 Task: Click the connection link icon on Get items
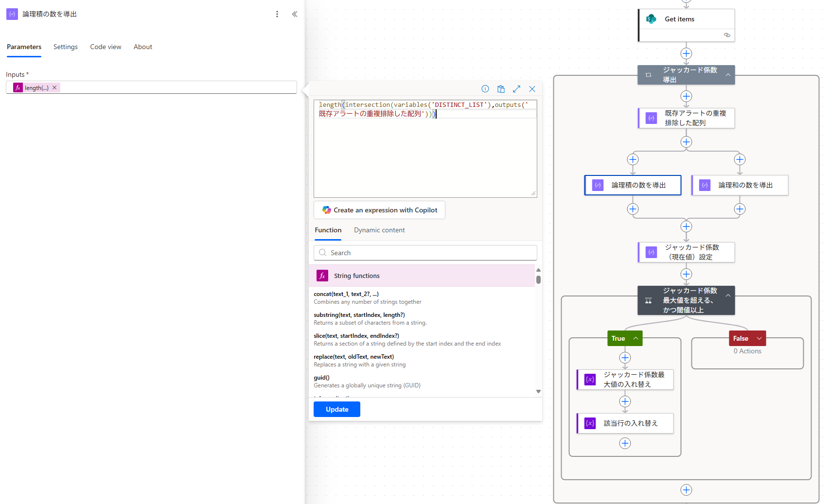click(x=727, y=35)
